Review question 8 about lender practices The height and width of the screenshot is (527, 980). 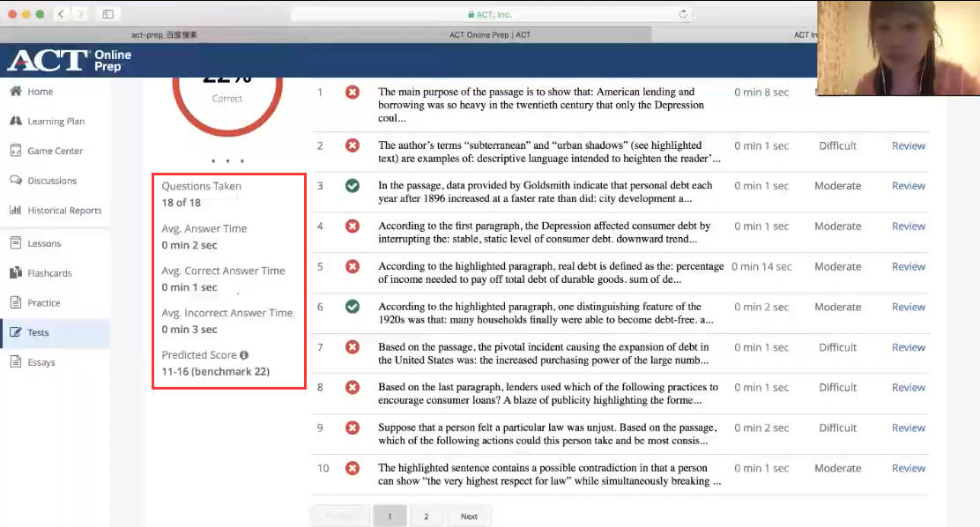tap(908, 388)
